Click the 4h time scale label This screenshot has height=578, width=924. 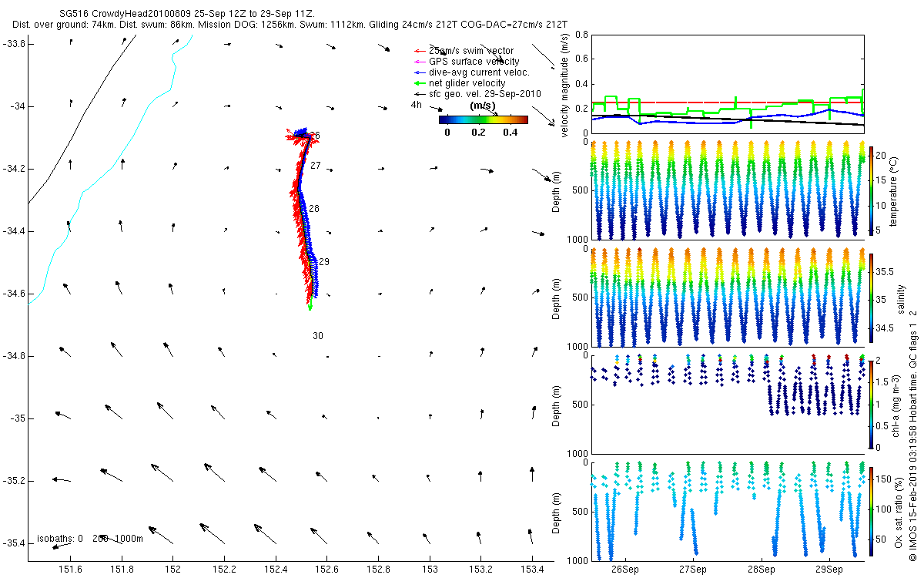point(417,105)
